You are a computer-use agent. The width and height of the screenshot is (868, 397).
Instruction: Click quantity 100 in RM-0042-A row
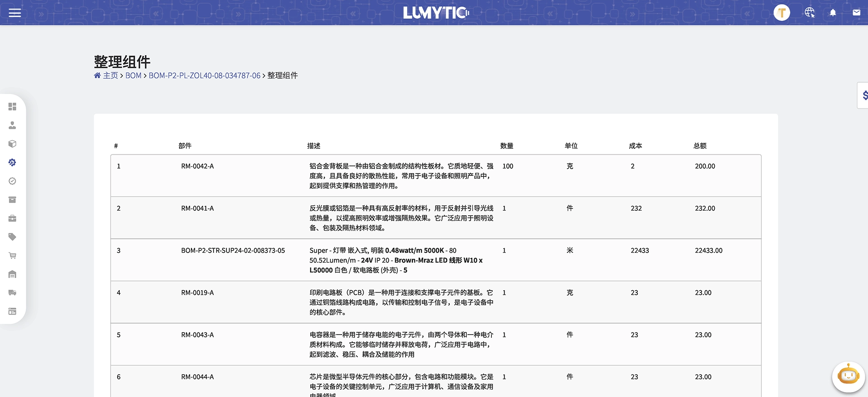pos(508,166)
